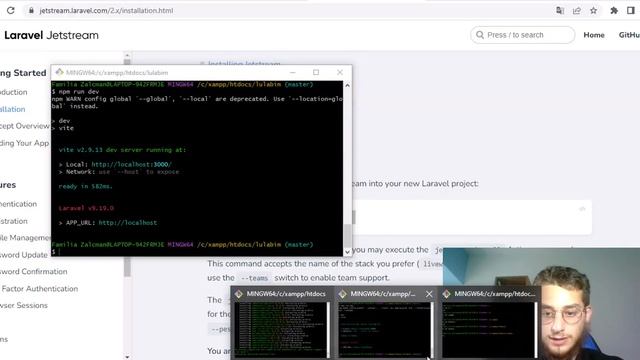Reload the page with the browser refresh icon

pyautogui.click(x=11, y=11)
